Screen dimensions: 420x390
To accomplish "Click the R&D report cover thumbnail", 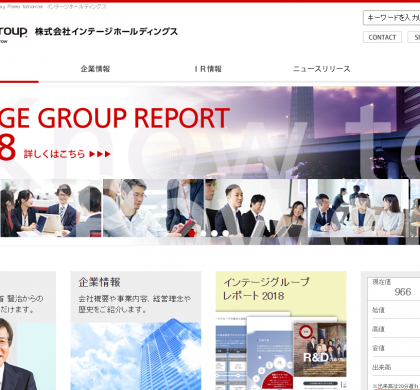I will [320, 349].
